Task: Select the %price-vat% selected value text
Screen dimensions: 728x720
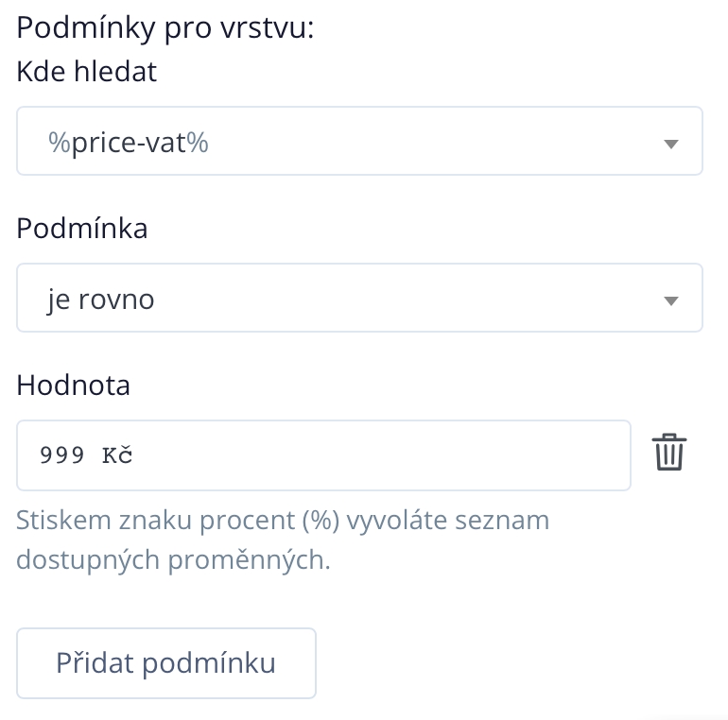Action: click(129, 143)
